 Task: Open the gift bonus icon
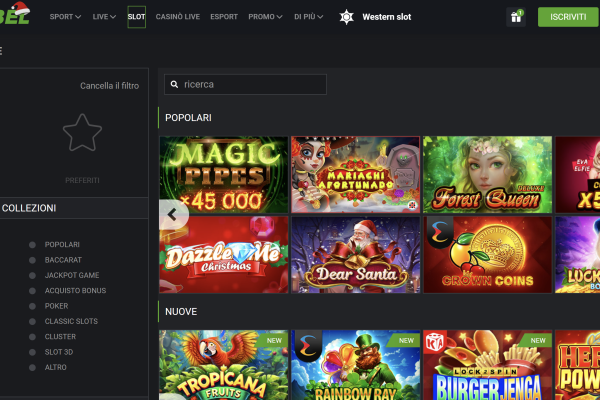(516, 17)
